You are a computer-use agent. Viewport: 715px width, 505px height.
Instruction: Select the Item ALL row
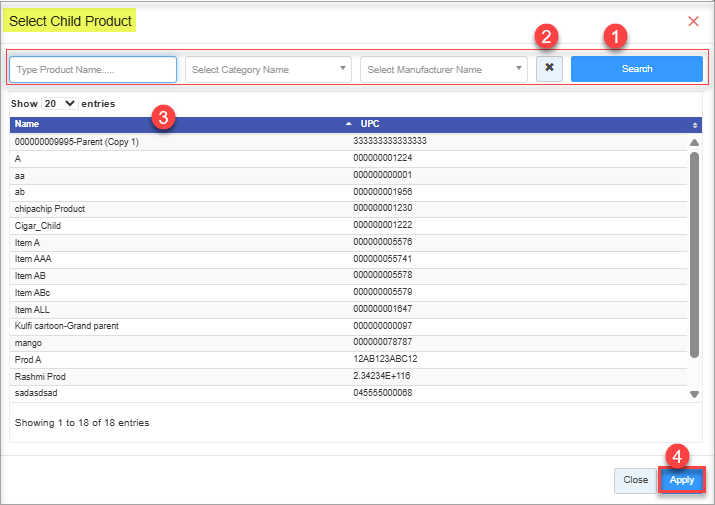(x=348, y=310)
